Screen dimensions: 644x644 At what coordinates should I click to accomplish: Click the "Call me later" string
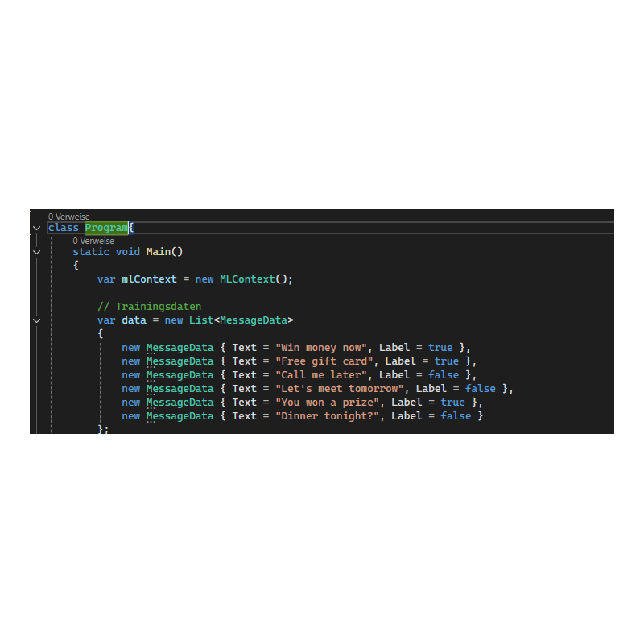[x=321, y=375]
